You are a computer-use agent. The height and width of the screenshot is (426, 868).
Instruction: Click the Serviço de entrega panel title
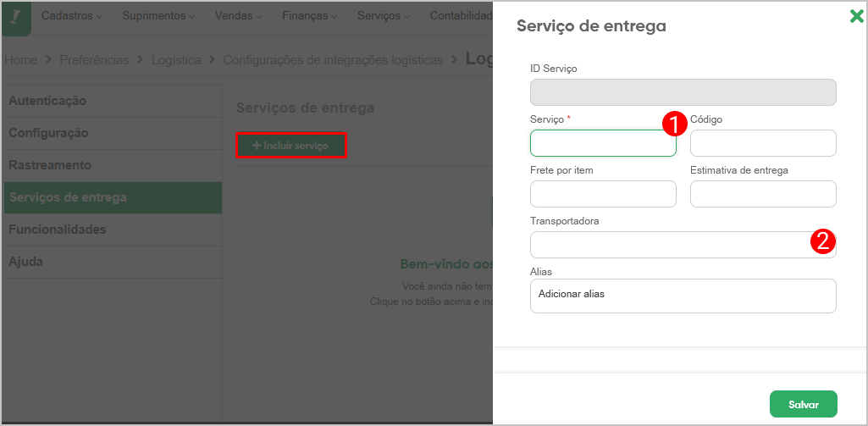(591, 26)
